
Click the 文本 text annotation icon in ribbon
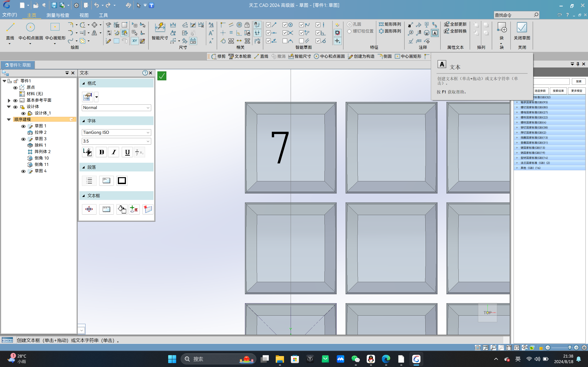[435, 33]
